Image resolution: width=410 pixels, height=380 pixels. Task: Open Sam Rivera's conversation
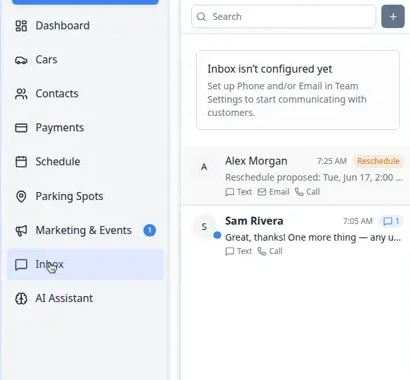(296, 235)
